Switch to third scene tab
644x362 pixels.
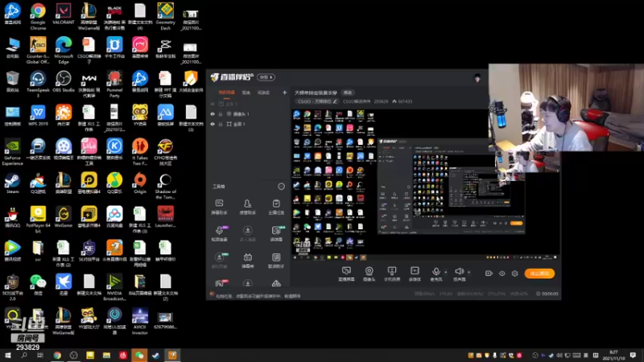(263, 93)
